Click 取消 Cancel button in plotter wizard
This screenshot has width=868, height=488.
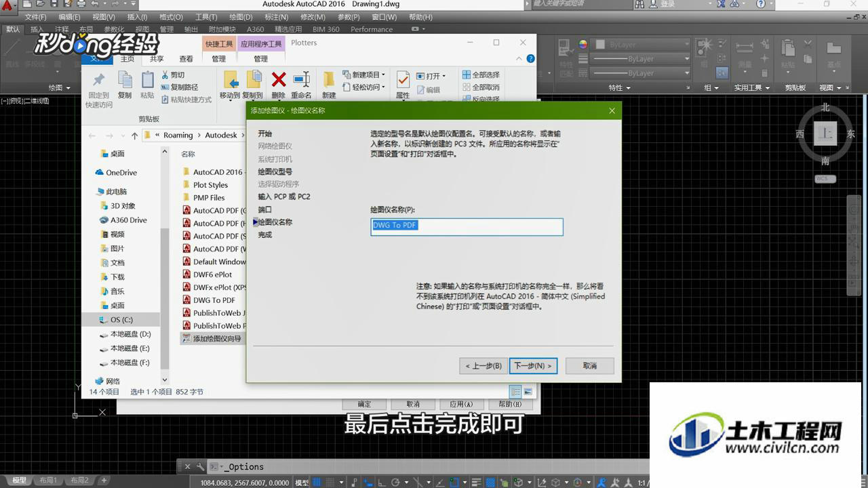590,366
